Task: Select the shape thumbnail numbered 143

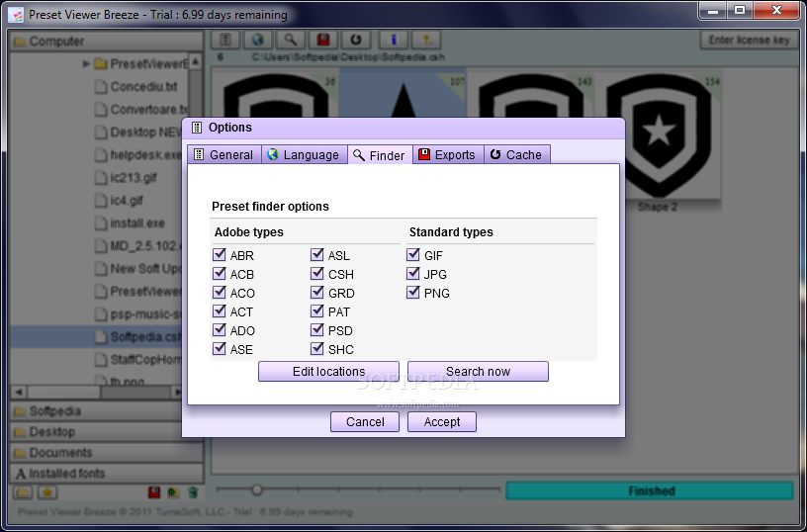Action: point(530,95)
